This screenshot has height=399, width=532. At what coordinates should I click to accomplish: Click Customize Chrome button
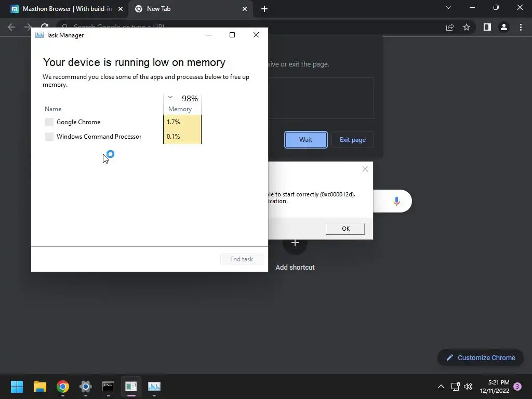481,357
